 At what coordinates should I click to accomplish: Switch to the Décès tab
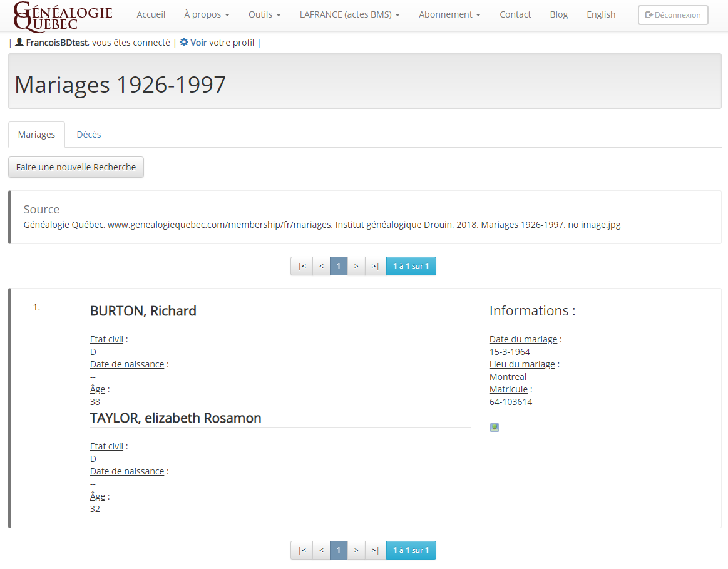pos(89,135)
